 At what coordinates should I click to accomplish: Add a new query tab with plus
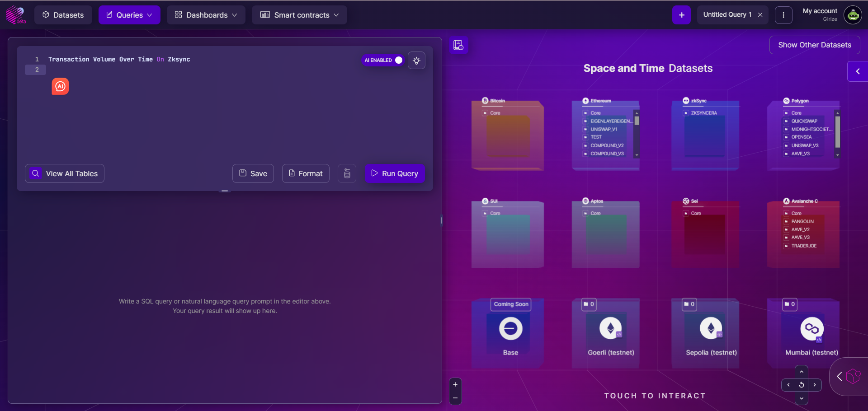click(681, 15)
